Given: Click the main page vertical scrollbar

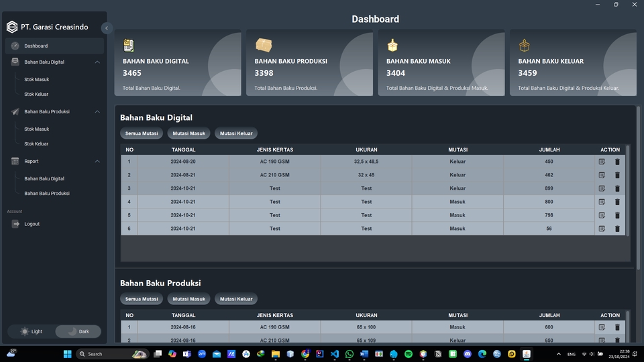Looking at the screenshot, I should point(638,188).
